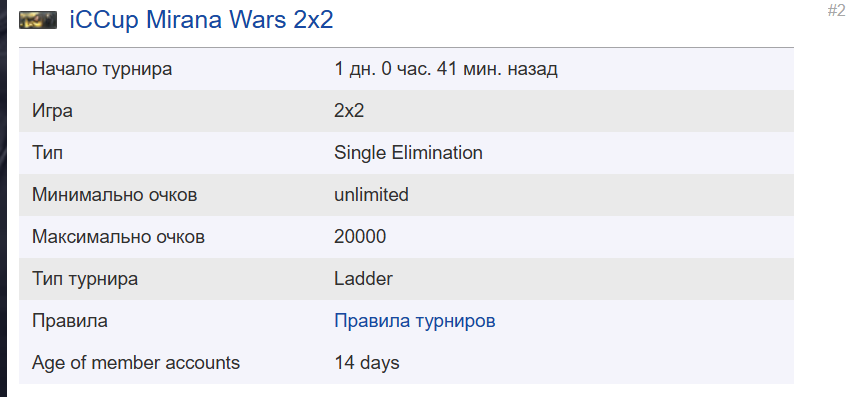Click the 1 дн. 0 час. 41 мин. назад value

coord(446,69)
